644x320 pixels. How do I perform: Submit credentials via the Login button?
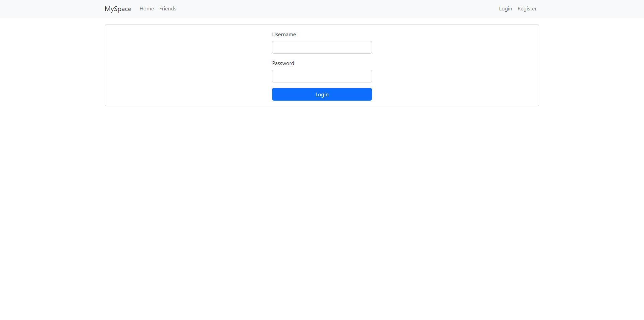(x=322, y=94)
